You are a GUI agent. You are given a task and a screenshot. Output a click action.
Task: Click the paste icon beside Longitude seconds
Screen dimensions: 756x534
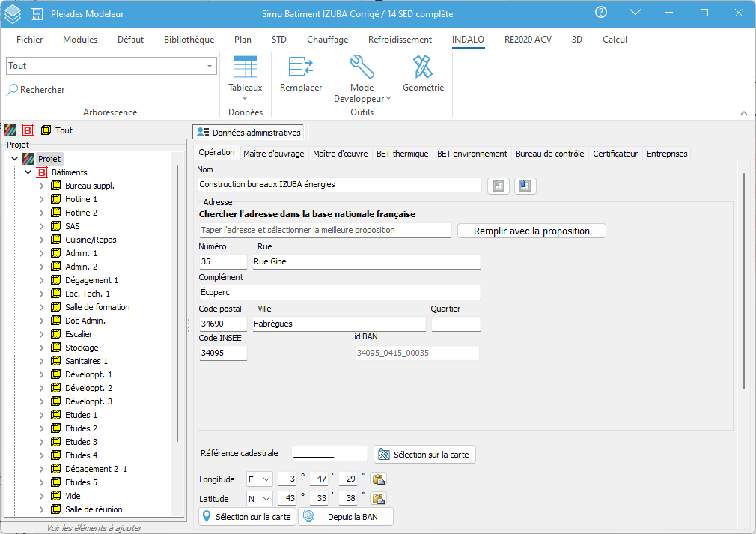click(x=379, y=479)
